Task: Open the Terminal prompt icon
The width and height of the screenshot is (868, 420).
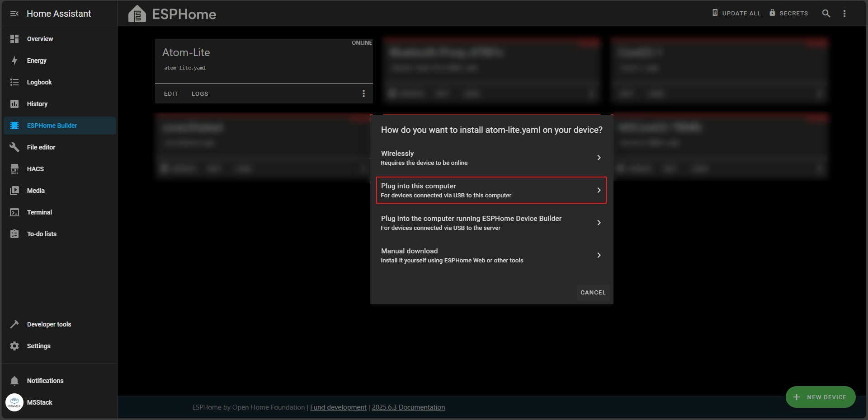Action: [14, 212]
